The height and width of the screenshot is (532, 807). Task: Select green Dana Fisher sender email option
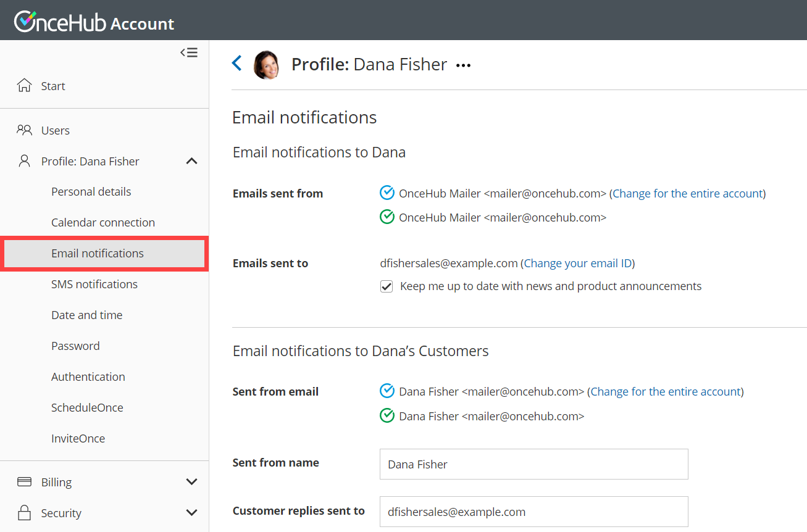tap(387, 416)
